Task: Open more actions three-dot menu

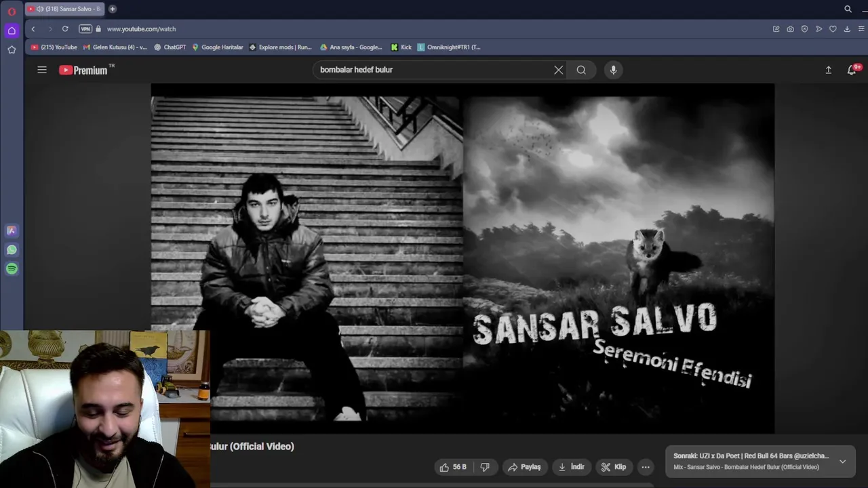Action: coord(646,467)
